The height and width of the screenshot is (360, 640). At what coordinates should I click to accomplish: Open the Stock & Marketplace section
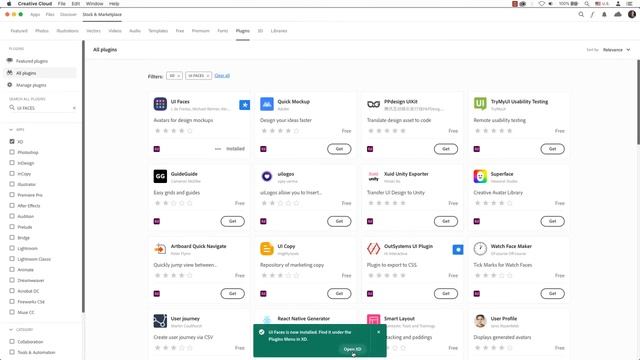pyautogui.click(x=102, y=15)
